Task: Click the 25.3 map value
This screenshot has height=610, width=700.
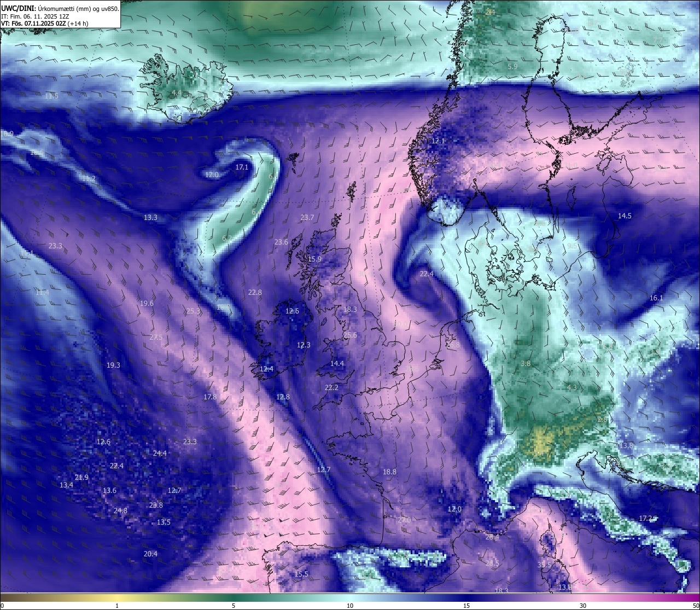Action: pos(193,311)
